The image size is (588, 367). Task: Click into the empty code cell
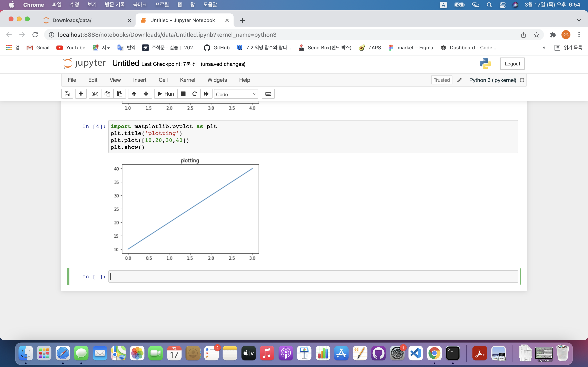point(313,276)
